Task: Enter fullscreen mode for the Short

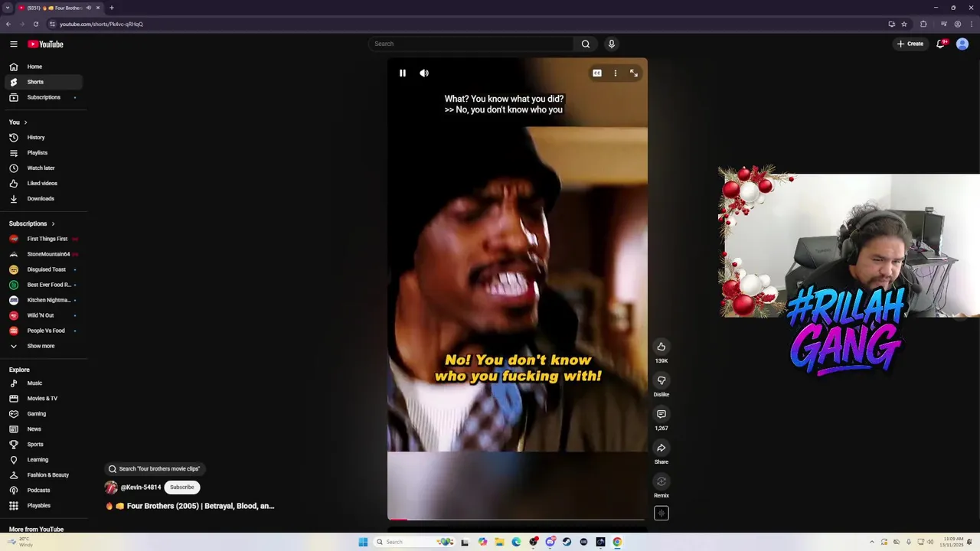Action: [634, 73]
